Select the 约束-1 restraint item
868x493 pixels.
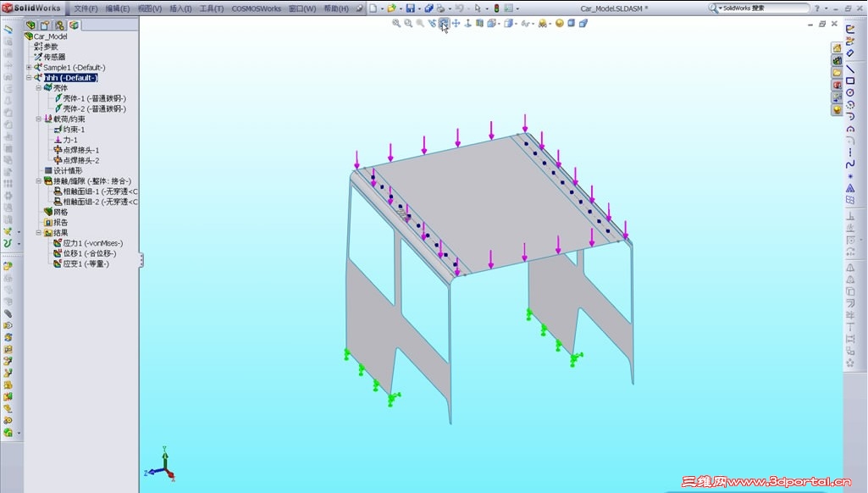pyautogui.click(x=69, y=130)
